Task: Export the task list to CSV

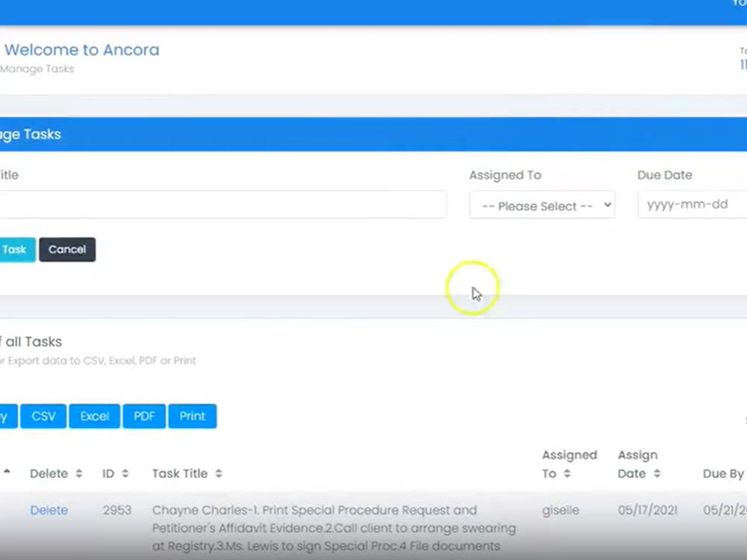Action: coord(43,416)
